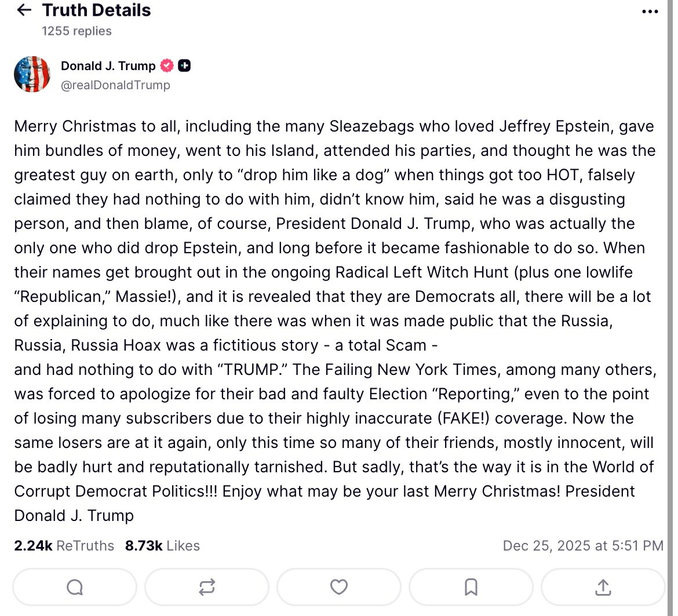
Task: Click the Dec 25, 2025 timestamp
Action: click(x=583, y=546)
